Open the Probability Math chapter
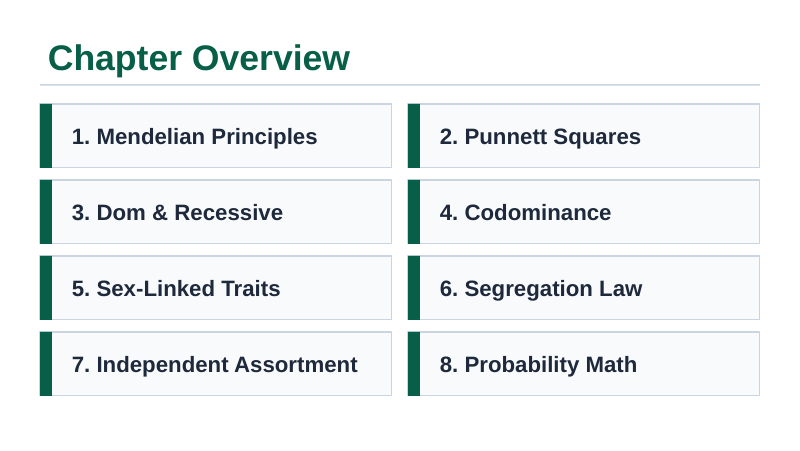800x451 pixels. 584,364
